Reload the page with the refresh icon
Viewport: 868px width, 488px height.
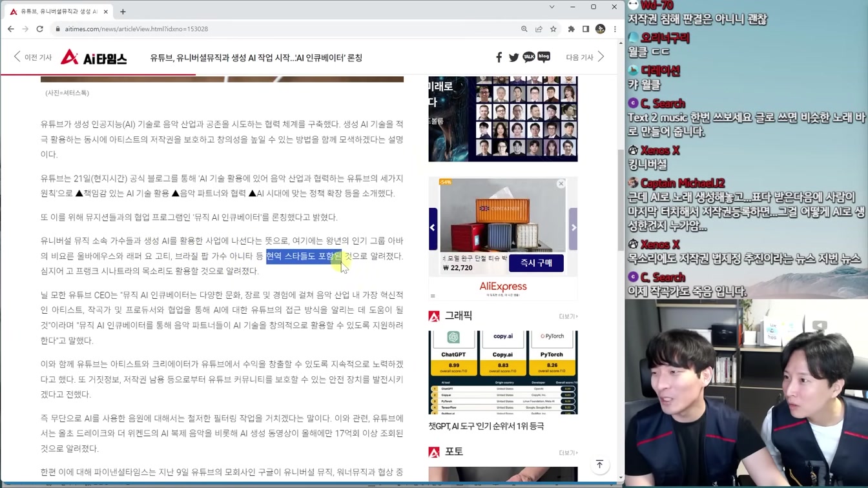click(x=40, y=29)
